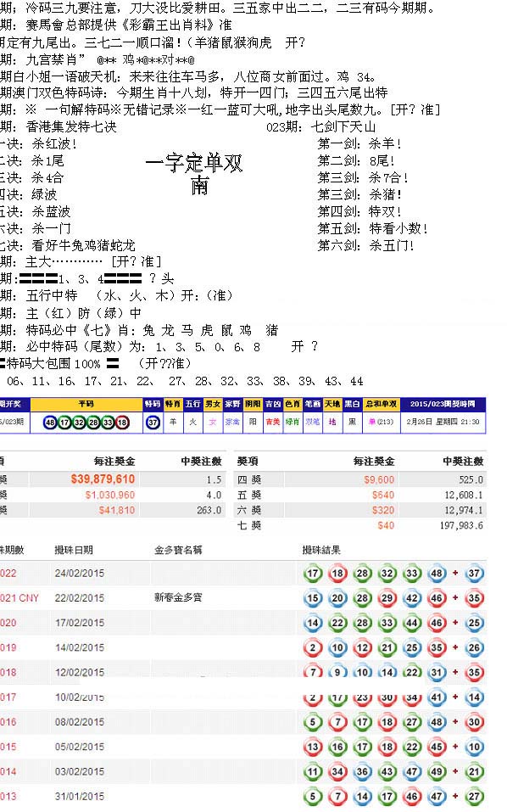The image size is (507, 812).
Task: Click the 特码 column header
Action: 153,404
